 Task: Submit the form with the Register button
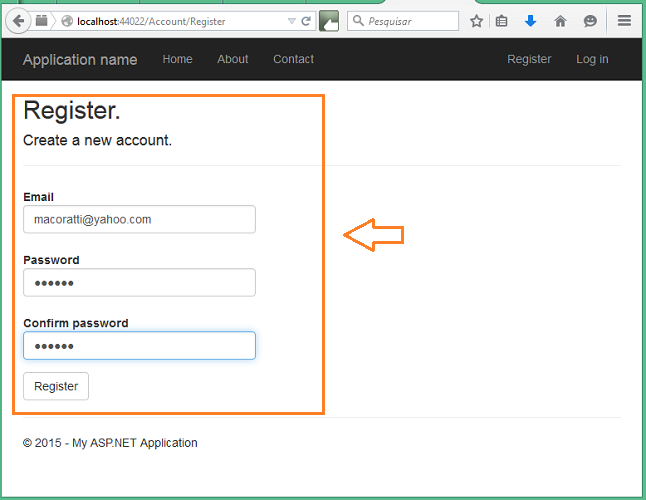56,386
